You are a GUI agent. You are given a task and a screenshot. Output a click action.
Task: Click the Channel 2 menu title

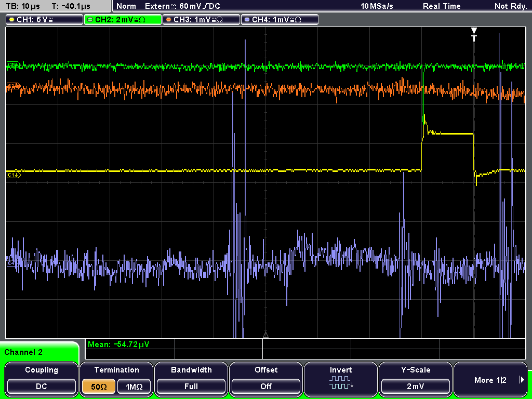pyautogui.click(x=23, y=352)
